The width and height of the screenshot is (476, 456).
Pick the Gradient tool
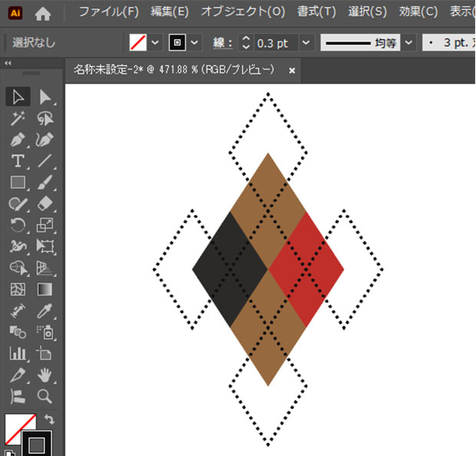(x=45, y=289)
